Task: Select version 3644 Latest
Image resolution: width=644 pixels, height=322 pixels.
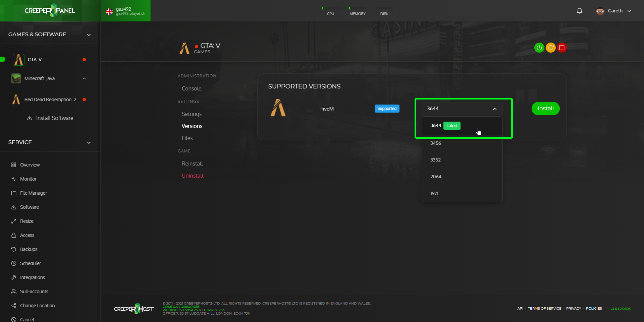Action: (462, 126)
